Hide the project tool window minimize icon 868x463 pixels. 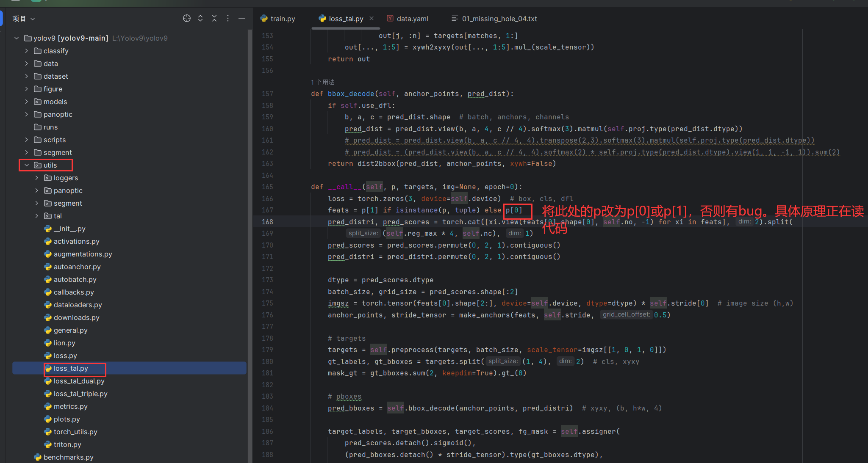(242, 18)
